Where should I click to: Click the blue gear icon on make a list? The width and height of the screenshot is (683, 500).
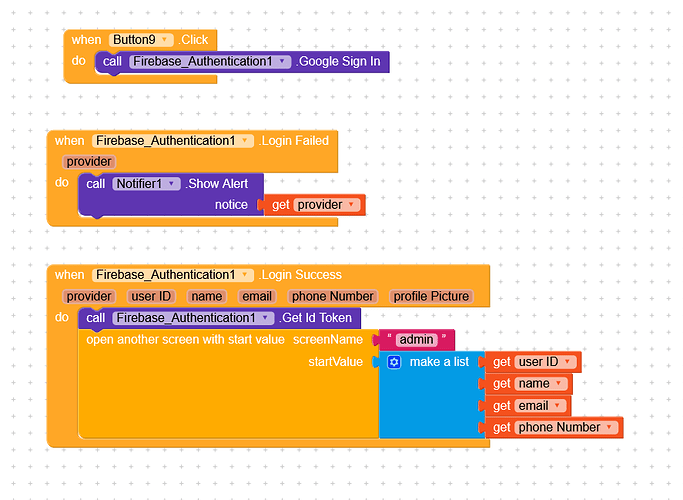pos(394,362)
